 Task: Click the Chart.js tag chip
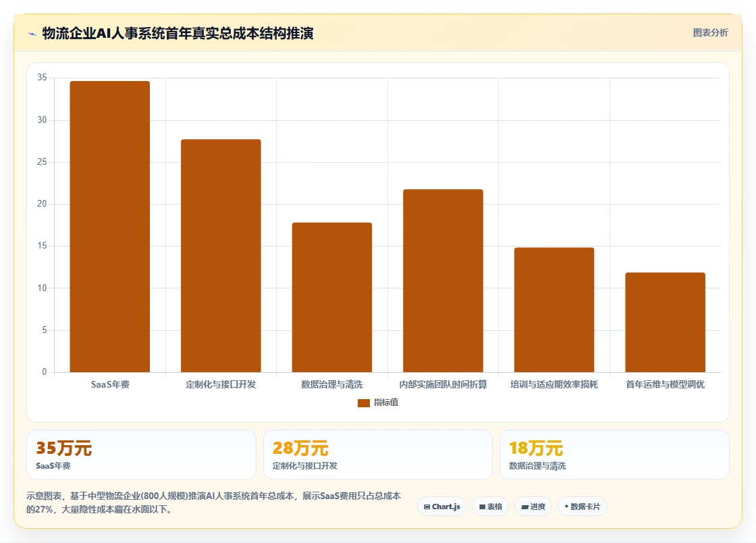[441, 507]
